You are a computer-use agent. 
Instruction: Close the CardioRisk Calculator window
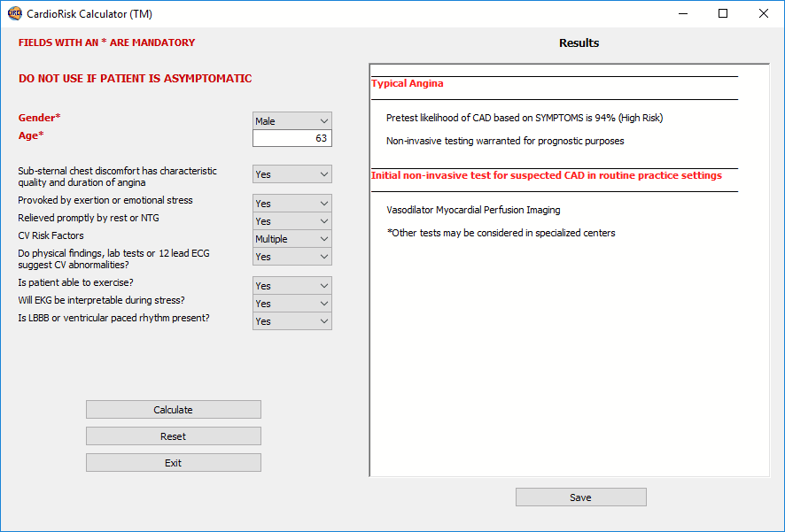tap(764, 13)
